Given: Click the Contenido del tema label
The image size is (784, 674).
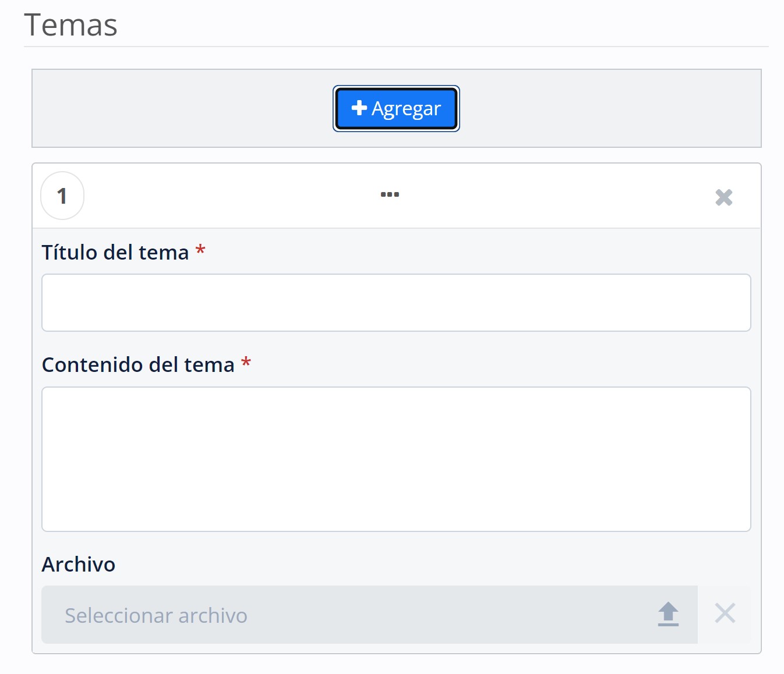Looking at the screenshot, I should (138, 365).
